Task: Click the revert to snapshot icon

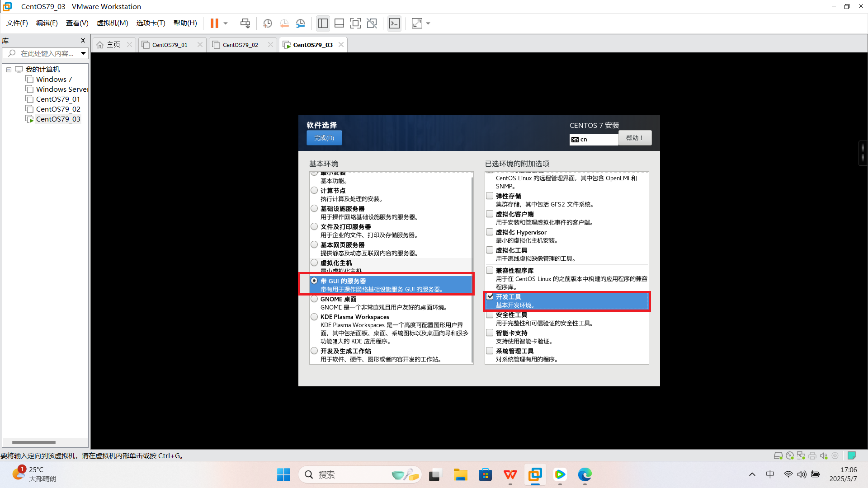Action: (284, 23)
